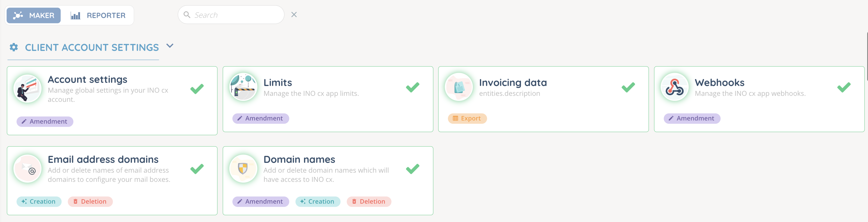Toggle the green checkmark on Domain names
The width and height of the screenshot is (868, 222).
pos(412,169)
